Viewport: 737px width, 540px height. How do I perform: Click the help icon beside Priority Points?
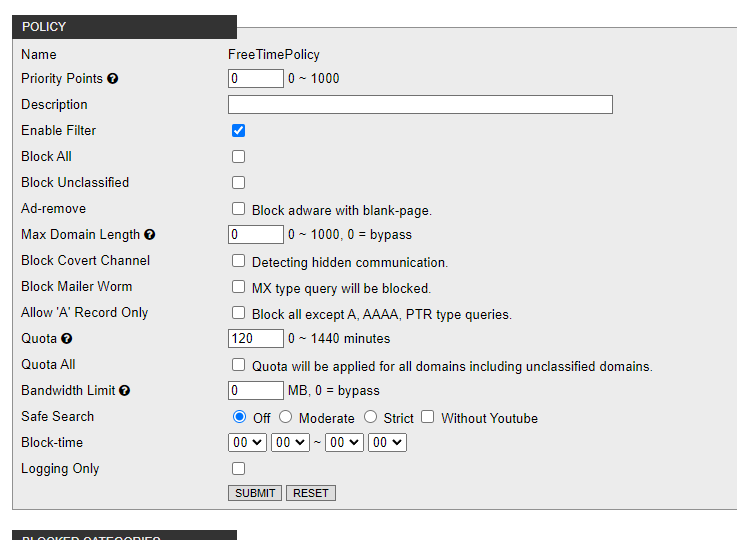tap(113, 79)
